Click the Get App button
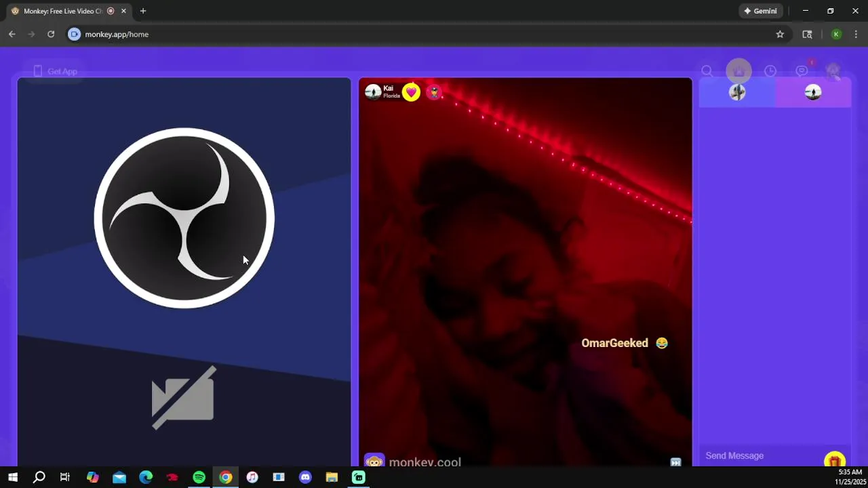The image size is (868, 488). [x=55, y=71]
